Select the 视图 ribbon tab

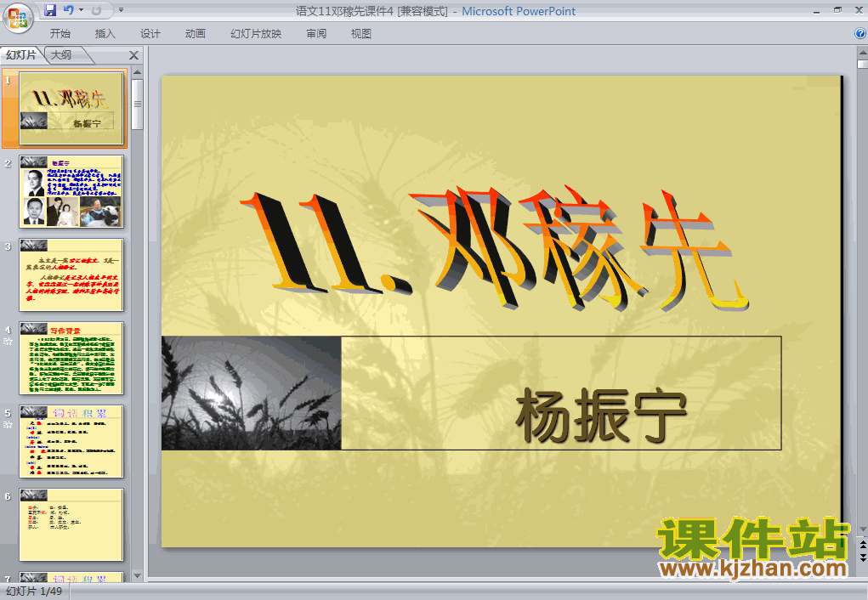pos(361,34)
